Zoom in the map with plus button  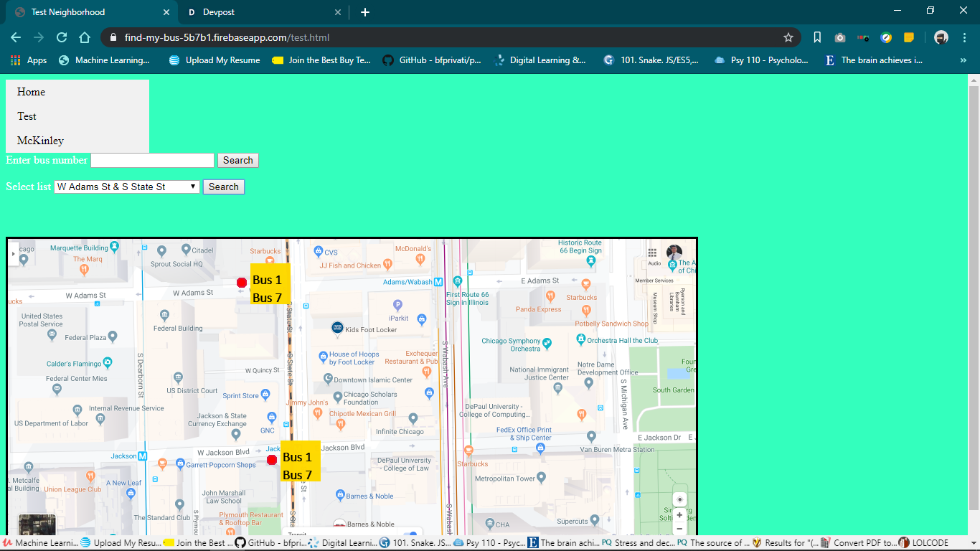[x=679, y=515]
